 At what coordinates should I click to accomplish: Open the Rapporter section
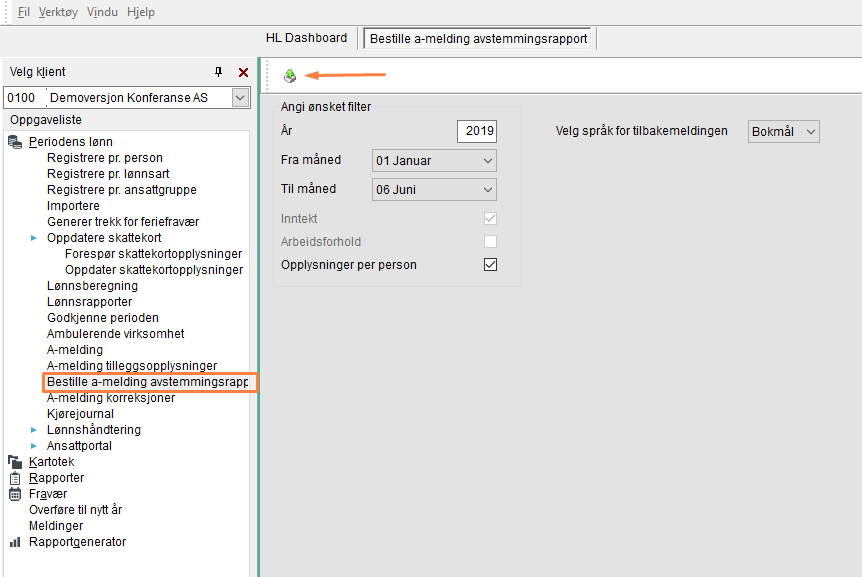[x=56, y=478]
